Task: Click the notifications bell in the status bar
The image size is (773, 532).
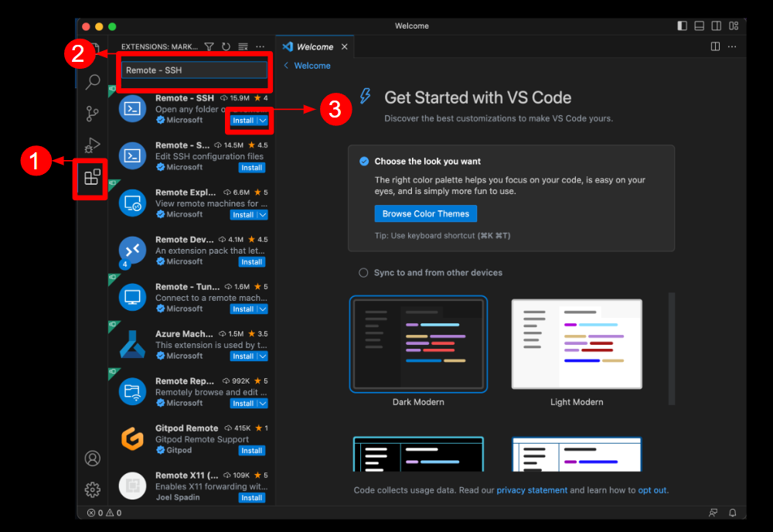Action: click(x=731, y=512)
